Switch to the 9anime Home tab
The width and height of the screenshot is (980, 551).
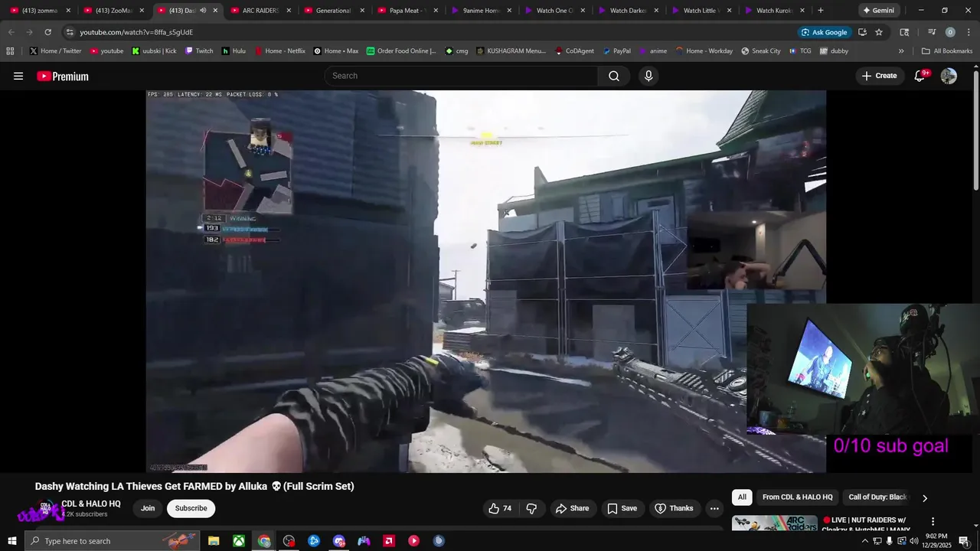[x=481, y=11]
